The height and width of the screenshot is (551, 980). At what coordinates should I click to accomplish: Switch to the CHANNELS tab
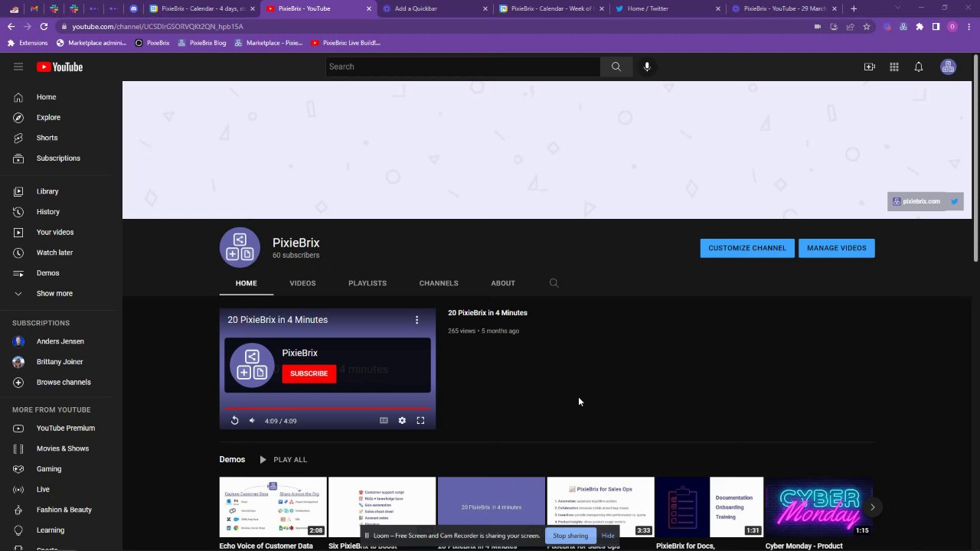439,283
